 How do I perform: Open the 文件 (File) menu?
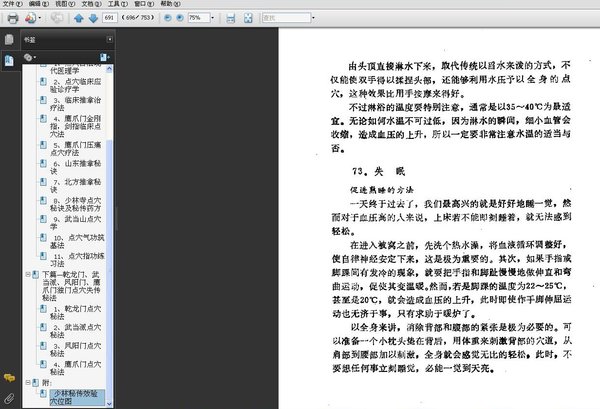[13, 4]
